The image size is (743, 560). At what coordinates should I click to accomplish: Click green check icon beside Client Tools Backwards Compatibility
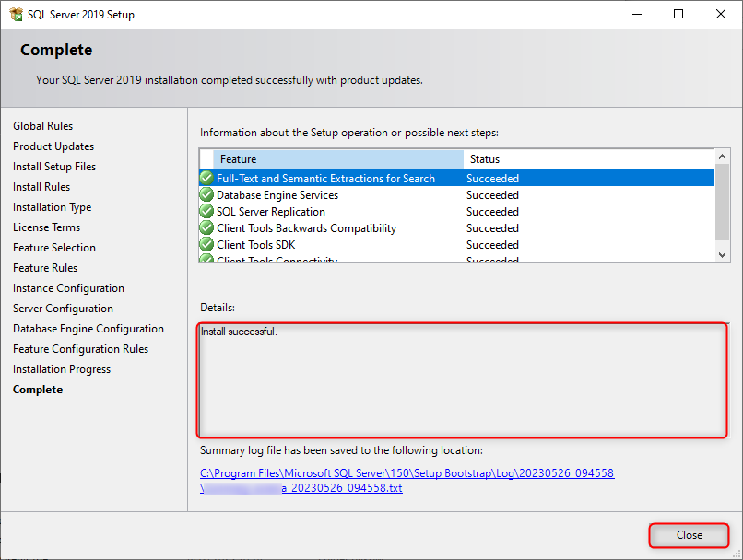206,227
